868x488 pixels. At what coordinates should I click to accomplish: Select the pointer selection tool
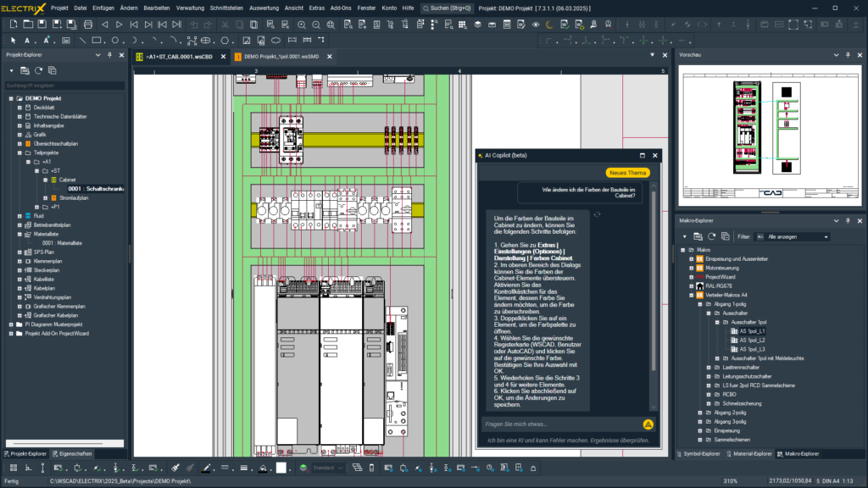14,40
